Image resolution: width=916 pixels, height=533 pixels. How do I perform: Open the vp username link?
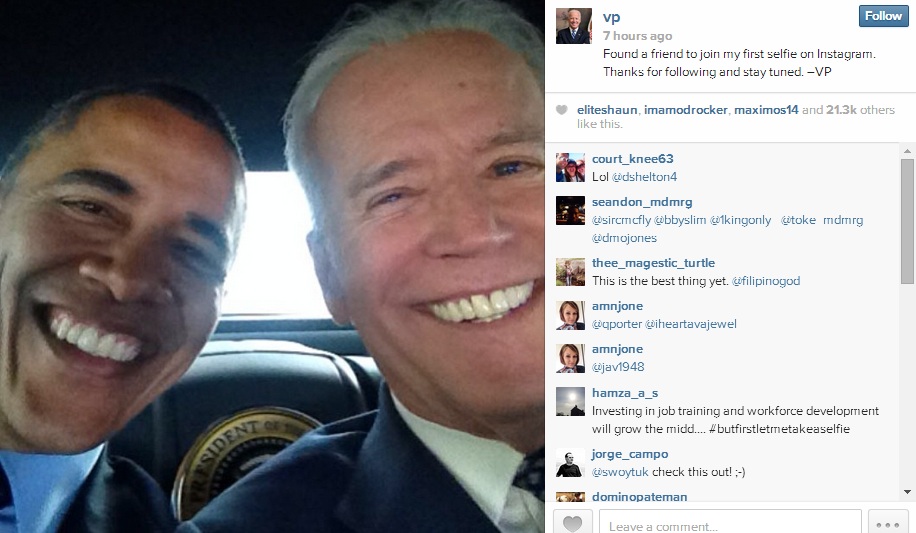point(612,17)
